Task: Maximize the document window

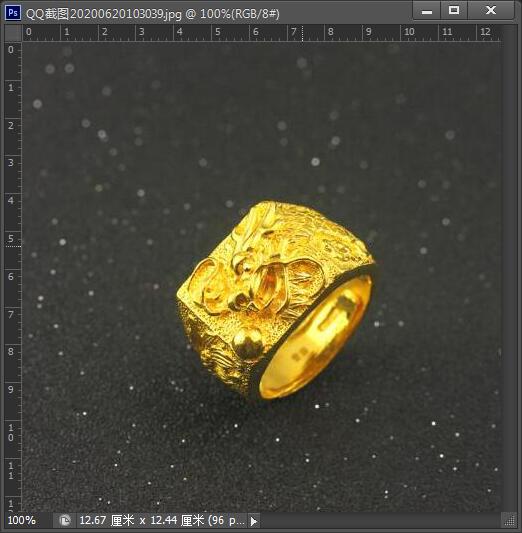Action: tap(454, 11)
